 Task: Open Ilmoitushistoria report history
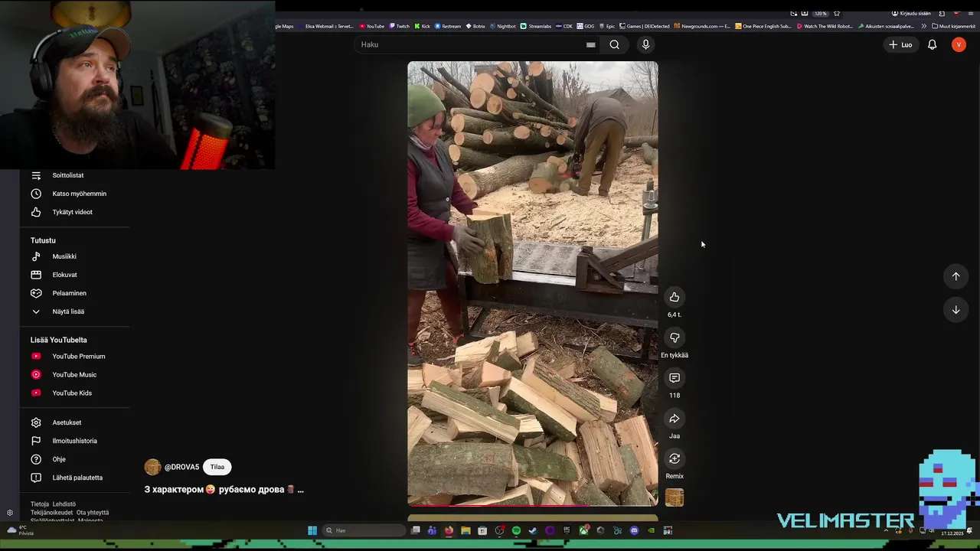pos(74,441)
